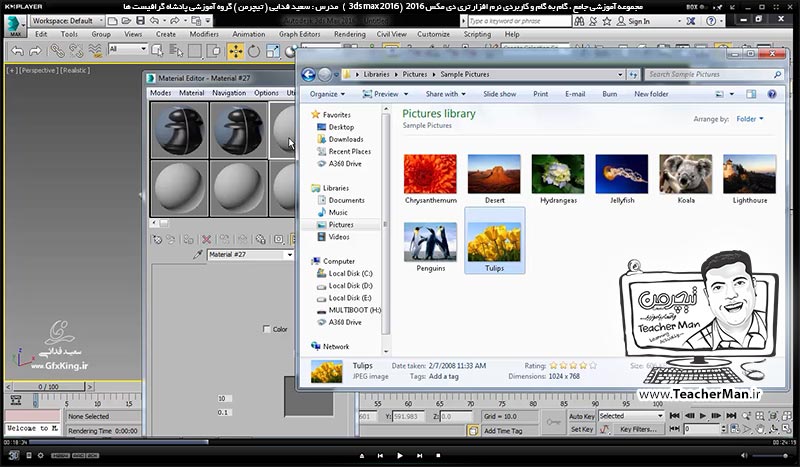800x467 pixels.
Task: Open KMPlayer settings gear icon
Action: pyautogui.click(x=40, y=455)
